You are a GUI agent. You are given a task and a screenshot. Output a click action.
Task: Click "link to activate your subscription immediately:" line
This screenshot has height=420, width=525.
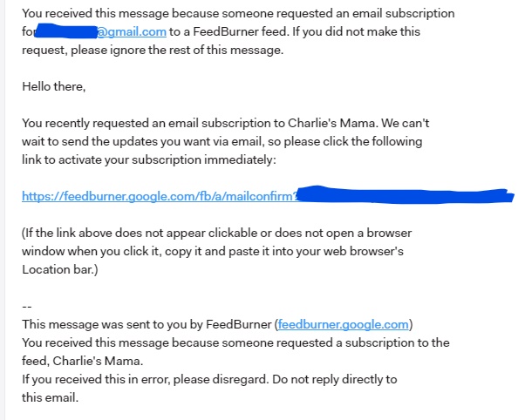coord(149,159)
